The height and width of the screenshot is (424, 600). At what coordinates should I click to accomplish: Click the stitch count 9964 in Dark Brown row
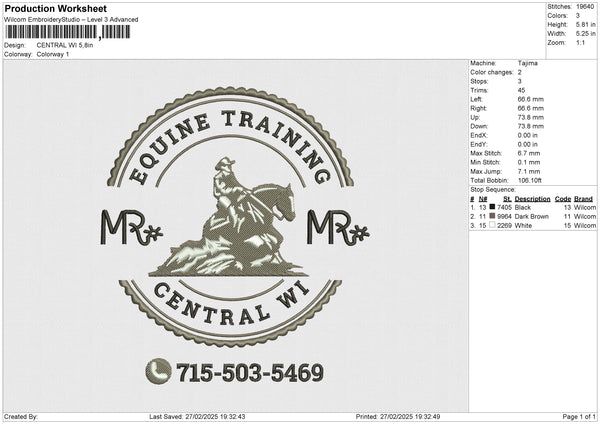(504, 217)
